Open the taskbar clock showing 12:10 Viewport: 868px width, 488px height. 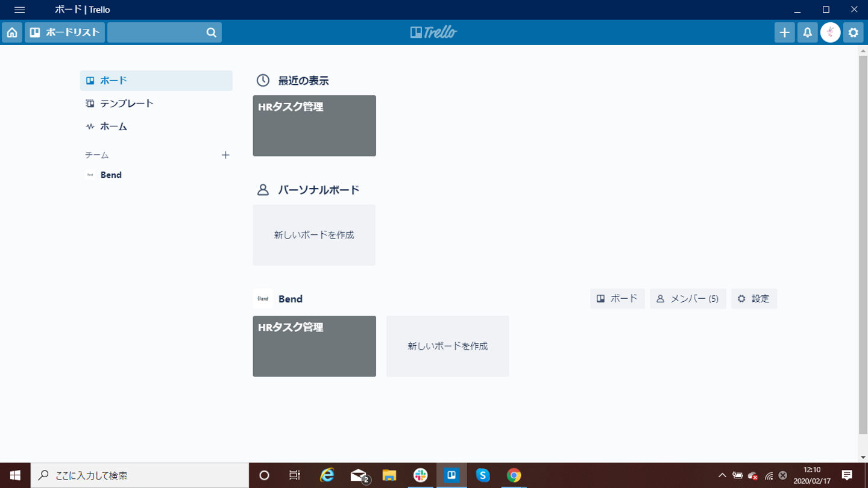[812, 475]
